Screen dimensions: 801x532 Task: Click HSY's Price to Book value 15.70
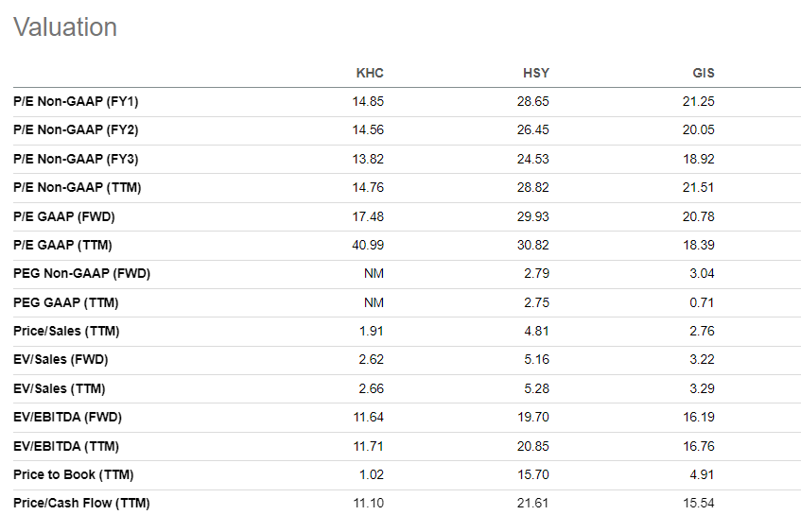click(x=534, y=474)
